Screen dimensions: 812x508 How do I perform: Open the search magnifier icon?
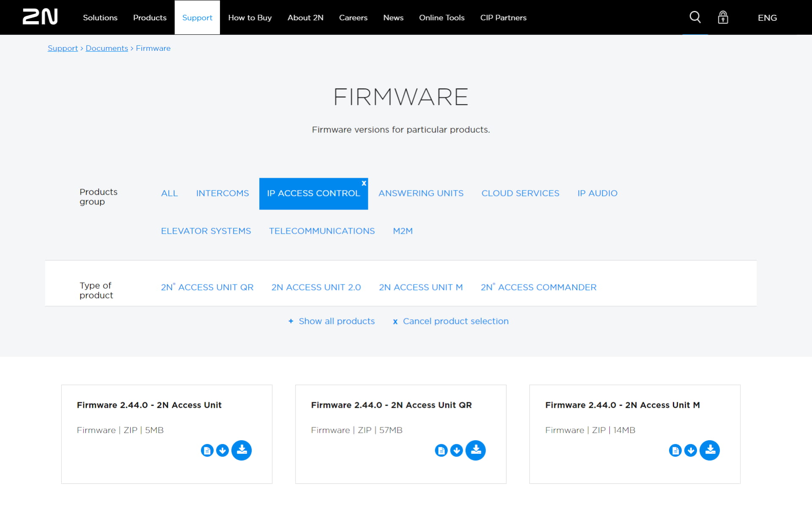coord(695,17)
